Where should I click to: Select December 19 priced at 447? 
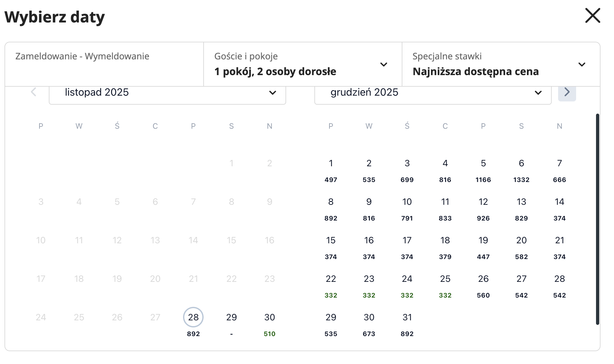483,246
